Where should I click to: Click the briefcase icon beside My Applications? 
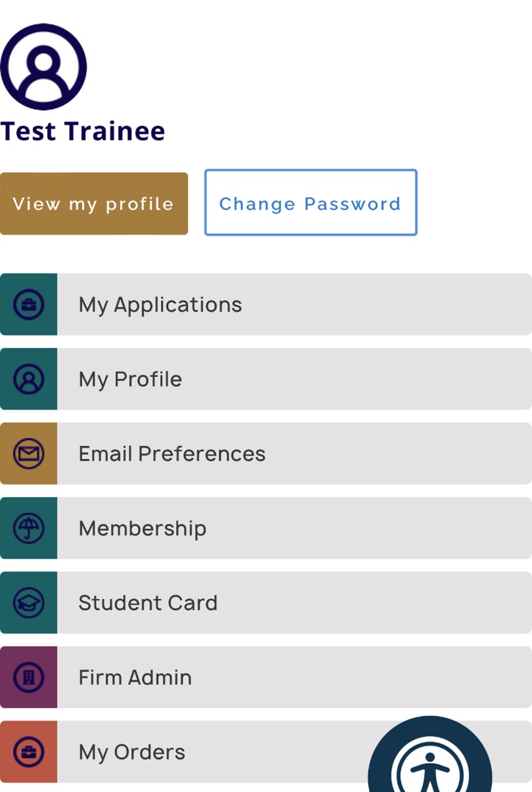(29, 305)
